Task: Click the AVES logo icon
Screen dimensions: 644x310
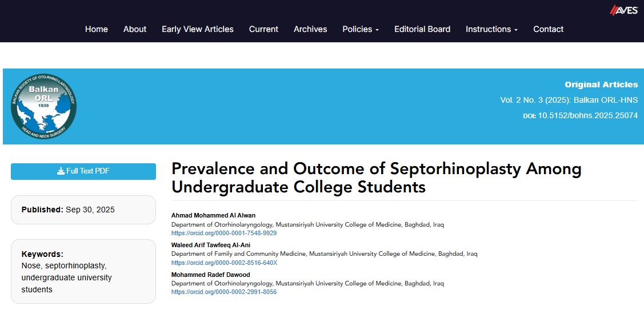Action: [x=623, y=10]
